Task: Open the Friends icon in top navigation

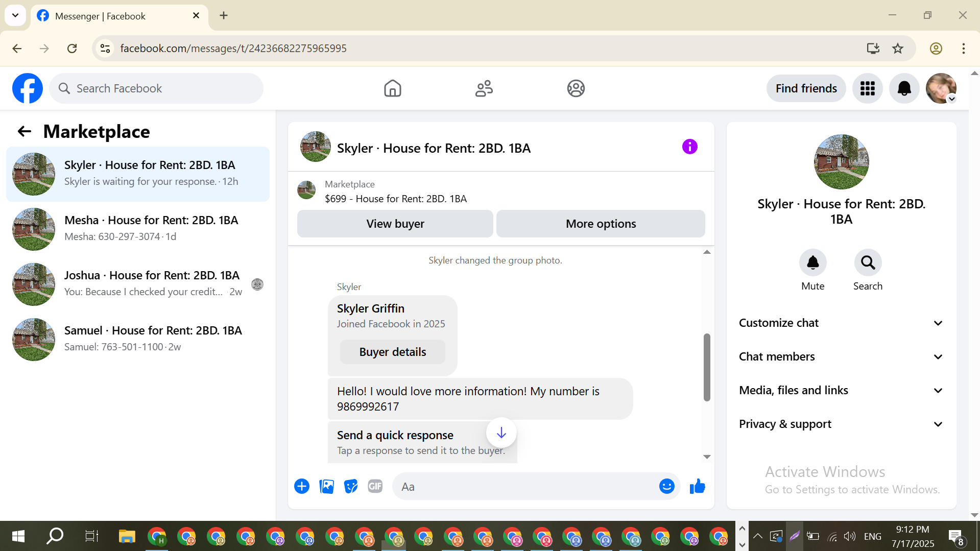Action: tap(484, 88)
